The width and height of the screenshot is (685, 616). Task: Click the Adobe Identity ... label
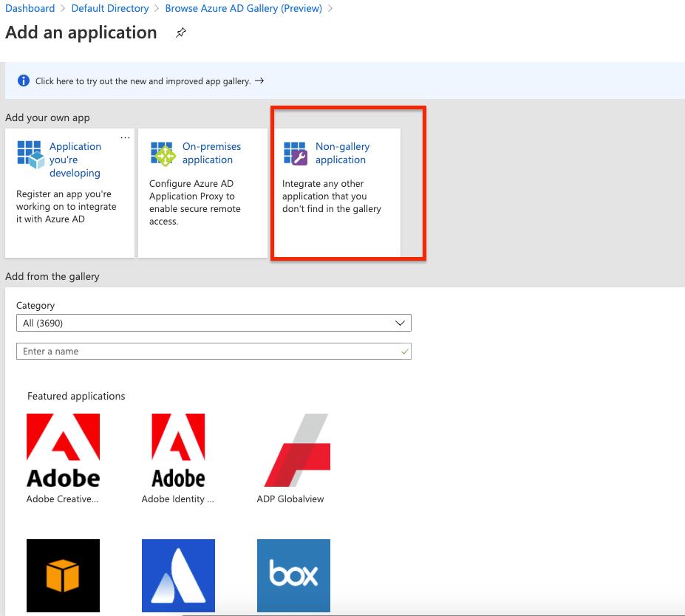tap(178, 499)
